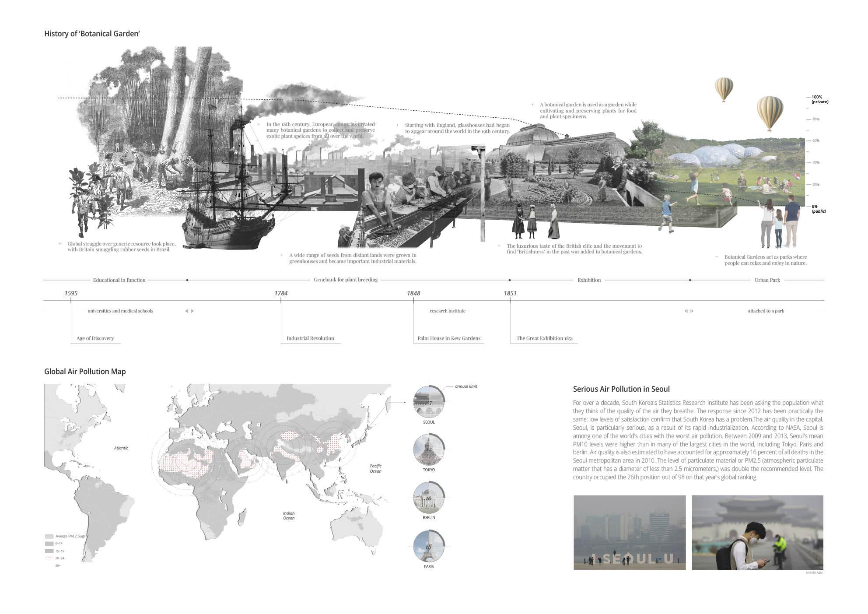Click the Berlin circular city icon
This screenshot has height=614, width=868.
429,498
